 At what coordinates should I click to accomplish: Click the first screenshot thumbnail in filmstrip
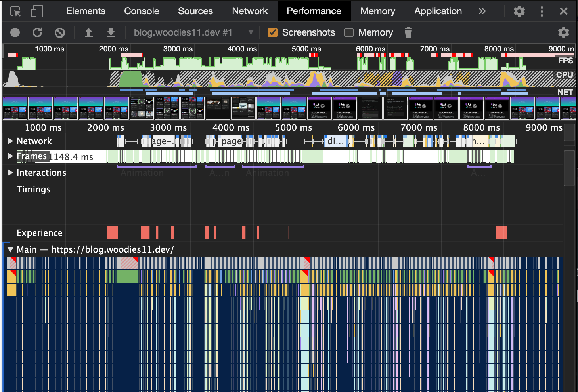click(x=15, y=108)
